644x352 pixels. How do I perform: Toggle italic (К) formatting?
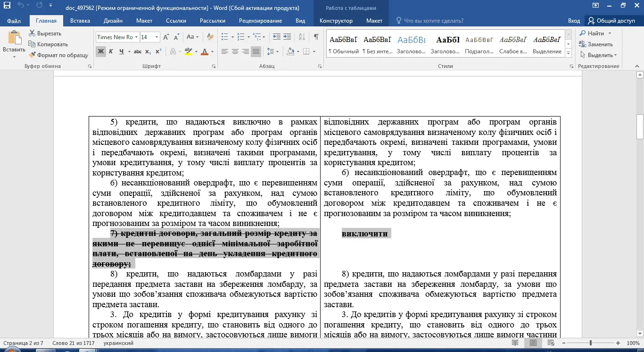pos(111,51)
